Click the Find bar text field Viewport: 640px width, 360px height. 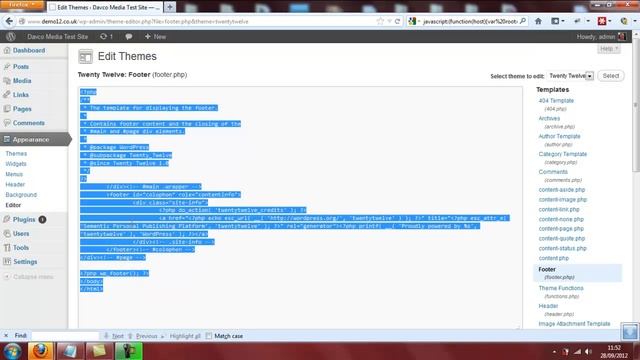pyautogui.click(x=65, y=336)
